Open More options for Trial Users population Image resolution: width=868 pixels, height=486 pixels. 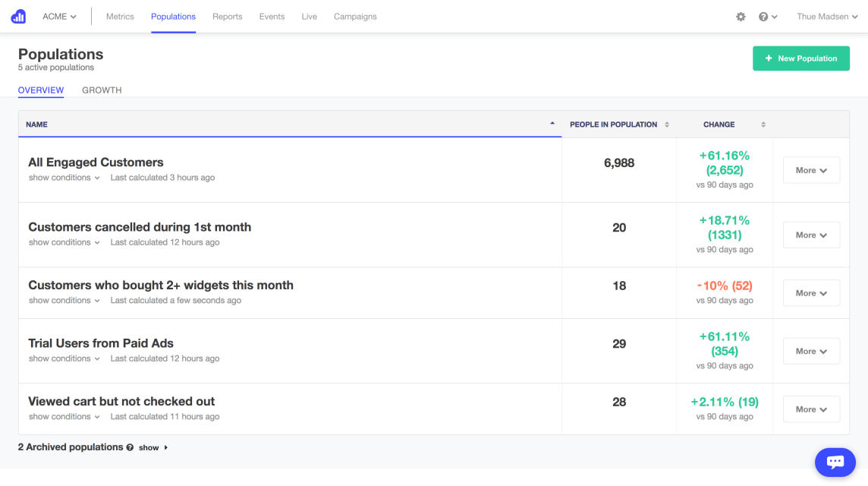(x=811, y=351)
